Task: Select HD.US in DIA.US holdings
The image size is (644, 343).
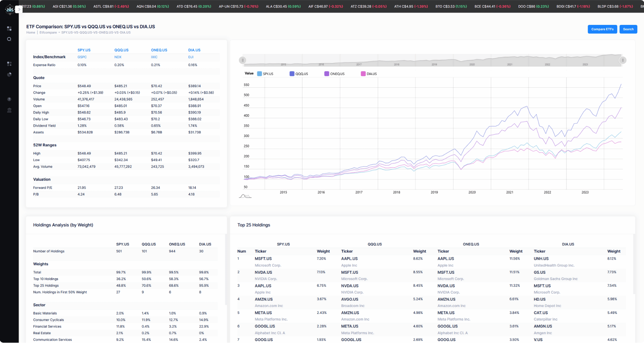Action: (540, 299)
